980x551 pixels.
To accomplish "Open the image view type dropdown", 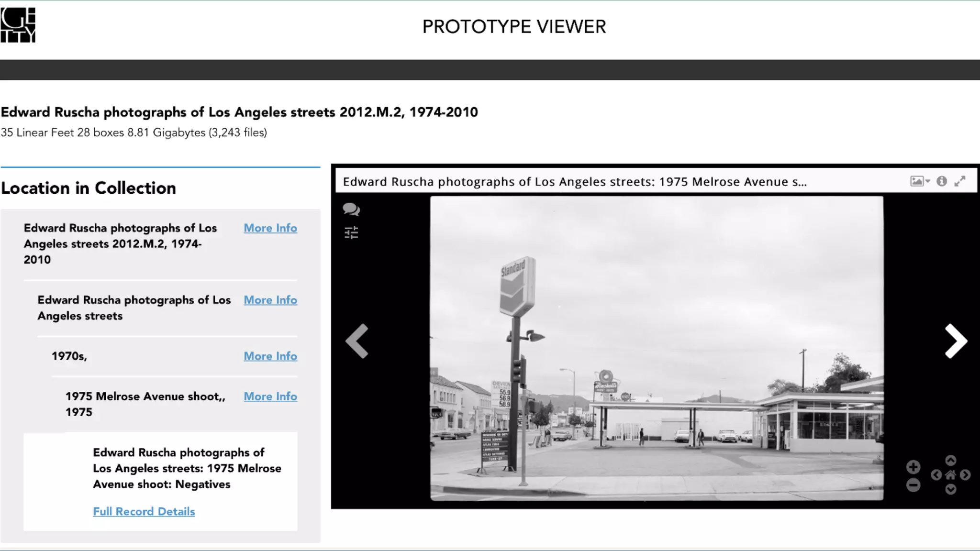I will [919, 181].
